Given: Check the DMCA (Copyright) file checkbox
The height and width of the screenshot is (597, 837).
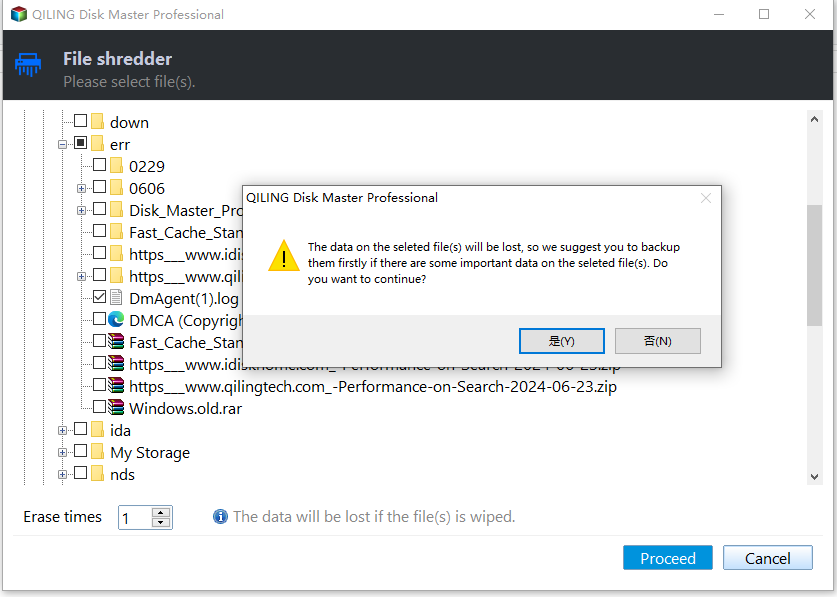Looking at the screenshot, I should pos(100,319).
